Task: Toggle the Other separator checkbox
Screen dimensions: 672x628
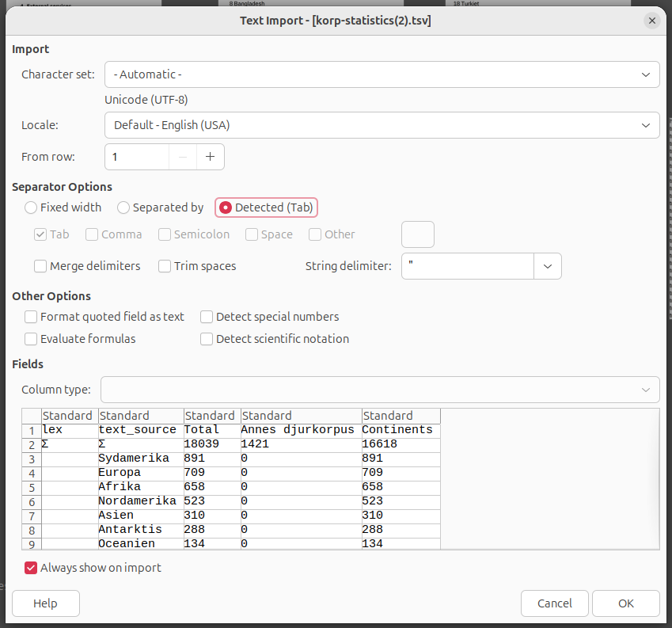Action: pyautogui.click(x=332, y=234)
